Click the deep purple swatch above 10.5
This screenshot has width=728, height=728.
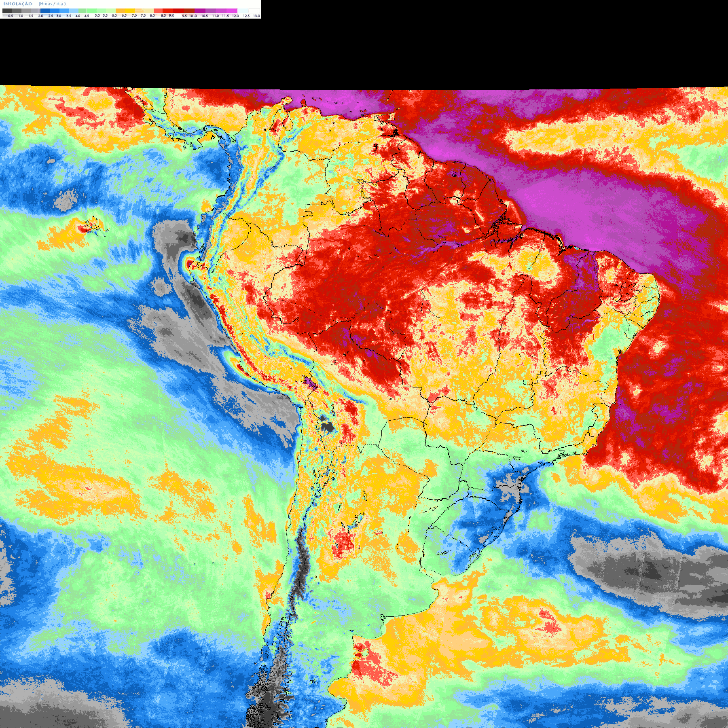point(200,11)
